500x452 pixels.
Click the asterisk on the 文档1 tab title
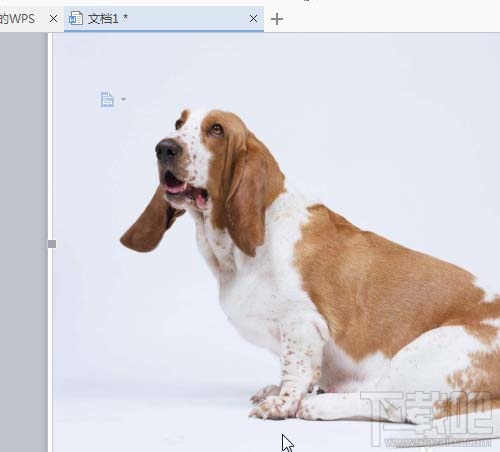pyautogui.click(x=125, y=17)
